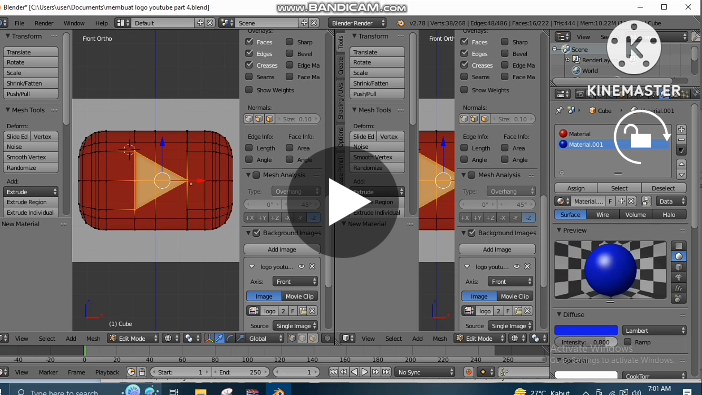The width and height of the screenshot is (702, 395).
Task: Move material slot down with arrow icon
Action: click(681, 174)
